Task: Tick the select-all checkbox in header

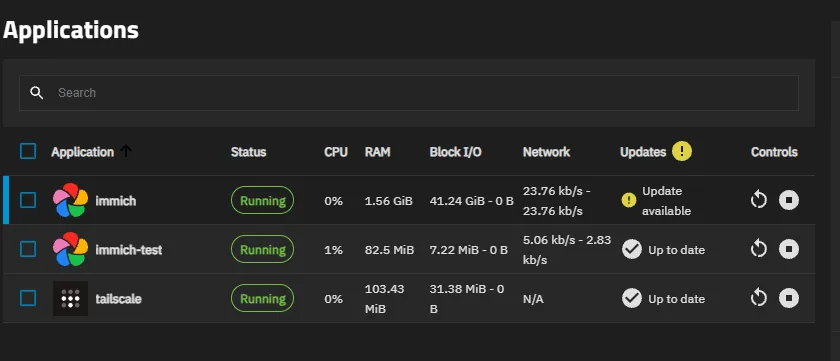Action: 28,151
